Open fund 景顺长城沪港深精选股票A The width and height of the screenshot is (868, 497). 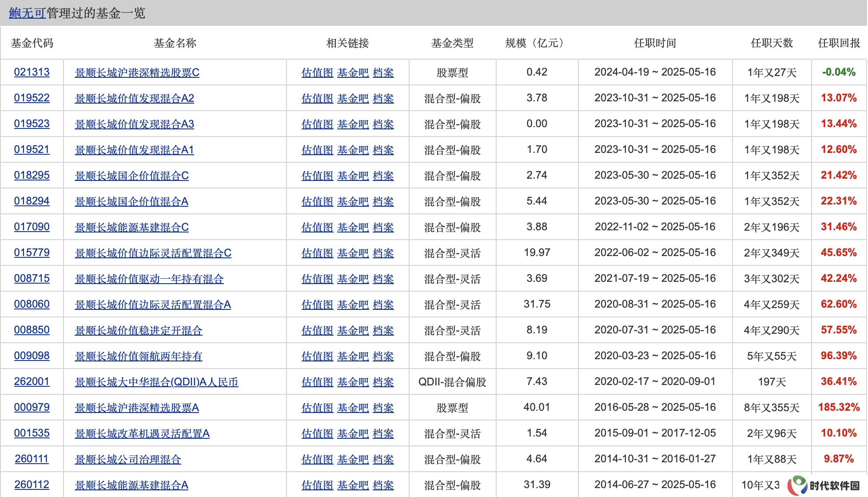point(137,408)
